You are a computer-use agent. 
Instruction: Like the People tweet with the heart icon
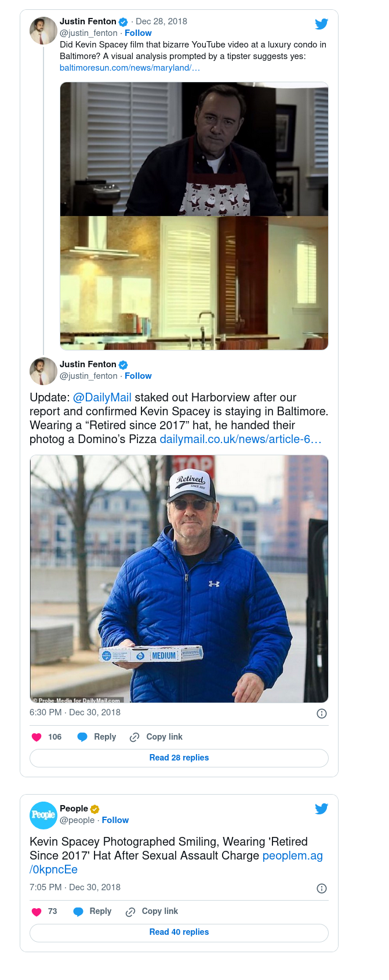[37, 912]
